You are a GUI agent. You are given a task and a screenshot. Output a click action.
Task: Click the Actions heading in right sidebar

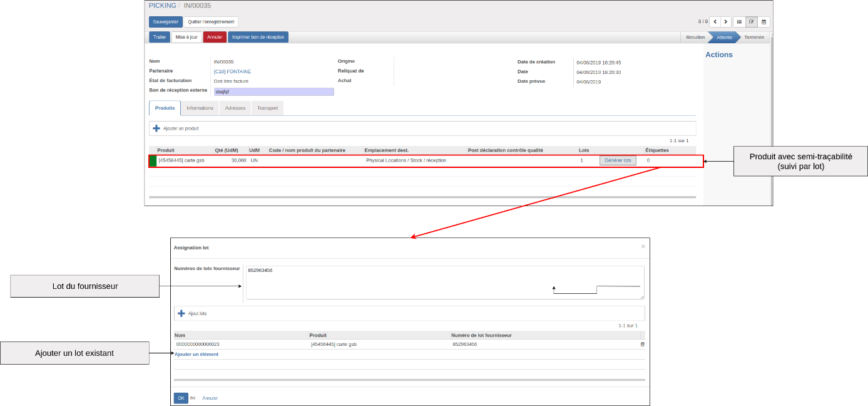tap(719, 55)
